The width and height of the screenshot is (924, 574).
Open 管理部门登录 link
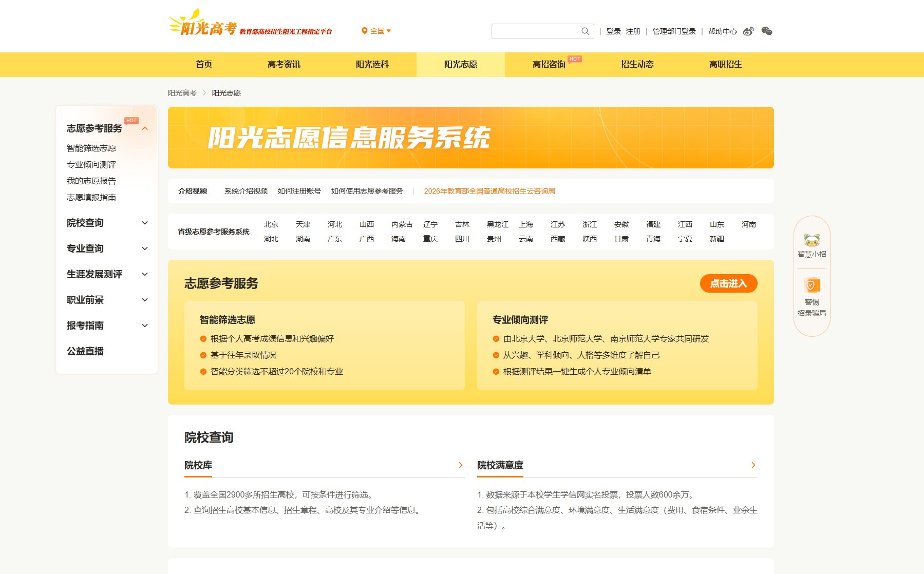pyautogui.click(x=674, y=31)
